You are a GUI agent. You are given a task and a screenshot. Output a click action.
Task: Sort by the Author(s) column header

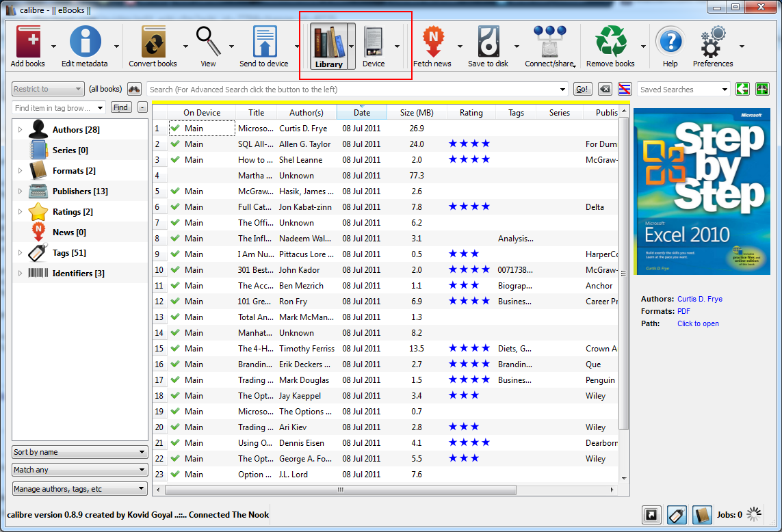pyautogui.click(x=307, y=113)
